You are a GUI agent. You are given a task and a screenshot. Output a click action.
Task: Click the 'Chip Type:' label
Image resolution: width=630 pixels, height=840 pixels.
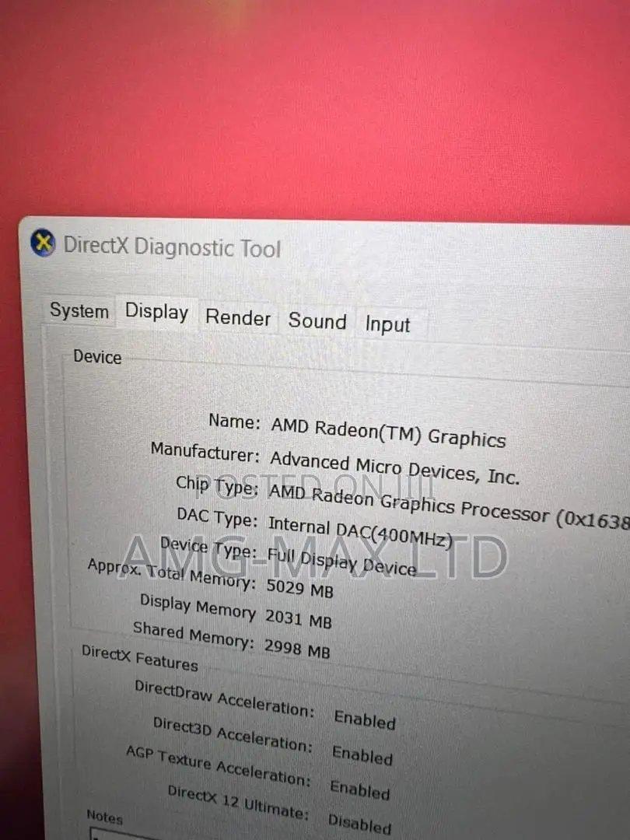click(x=217, y=485)
